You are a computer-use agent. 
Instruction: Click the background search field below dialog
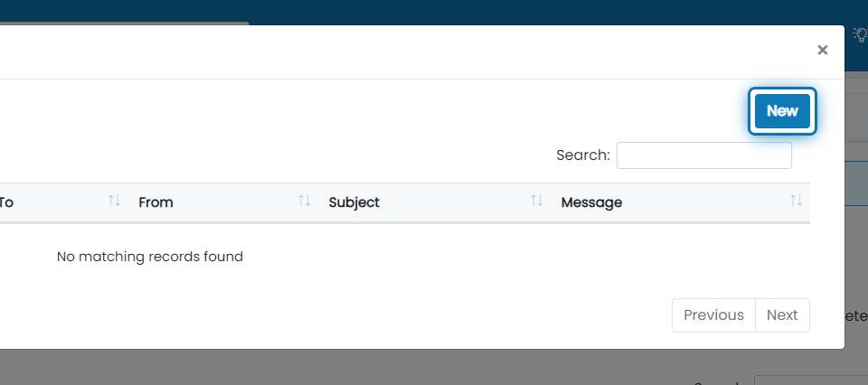tap(810, 380)
